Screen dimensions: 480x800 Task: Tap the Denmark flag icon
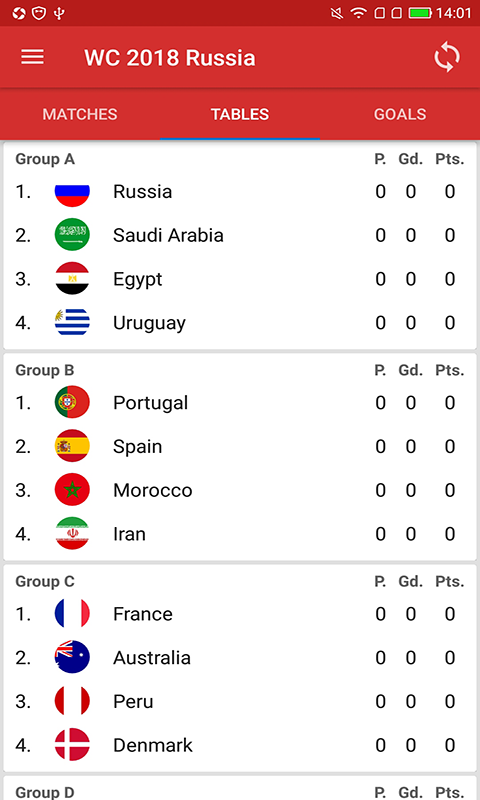[x=72, y=745]
